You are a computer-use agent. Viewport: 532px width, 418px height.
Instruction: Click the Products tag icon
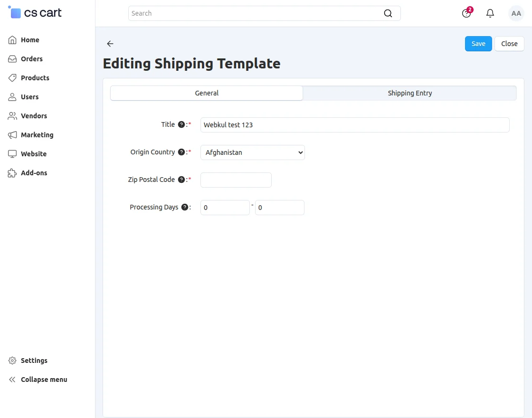click(x=12, y=78)
